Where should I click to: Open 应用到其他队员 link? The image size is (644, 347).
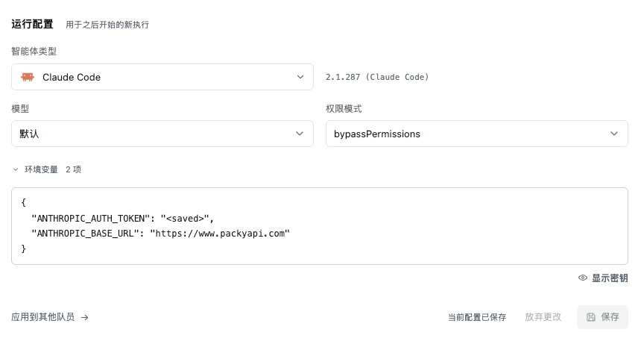point(50,317)
